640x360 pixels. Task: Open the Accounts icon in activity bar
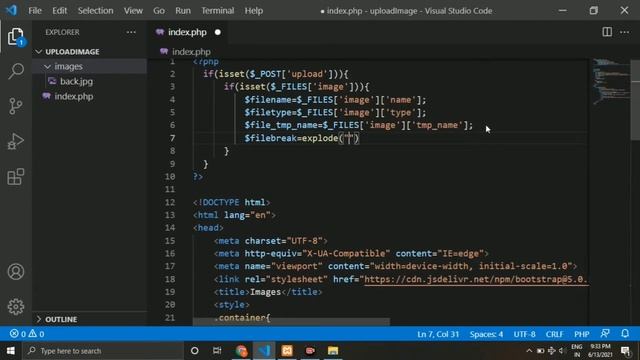click(x=16, y=272)
